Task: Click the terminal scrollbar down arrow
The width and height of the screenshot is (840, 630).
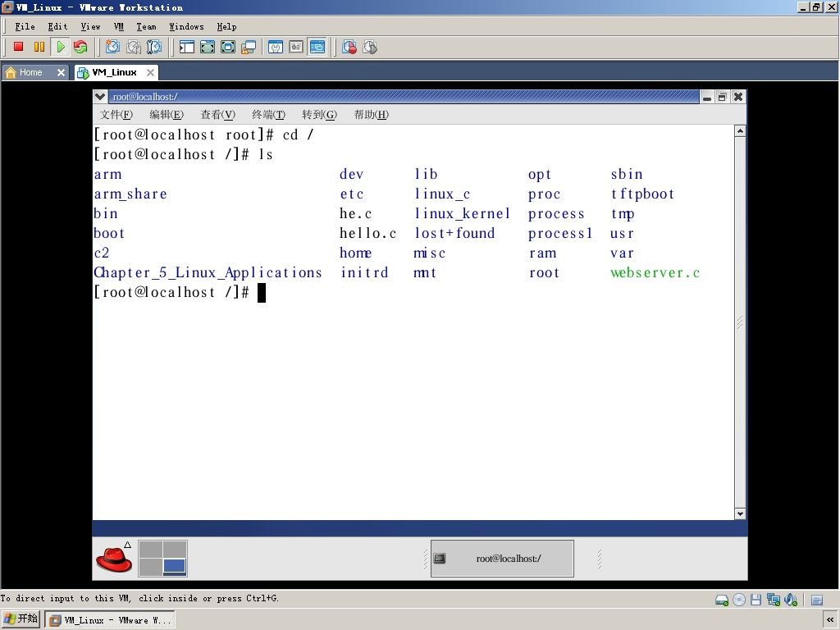Action: tap(740, 514)
